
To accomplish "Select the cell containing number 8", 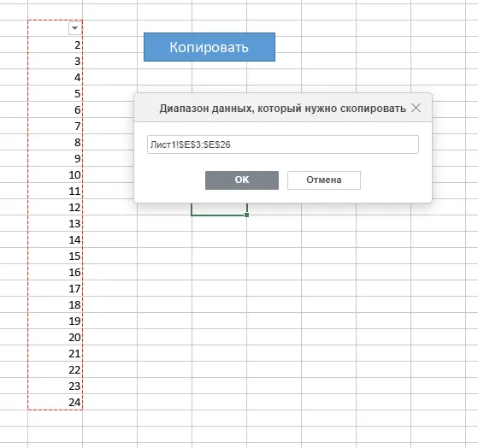I will tap(56, 142).
